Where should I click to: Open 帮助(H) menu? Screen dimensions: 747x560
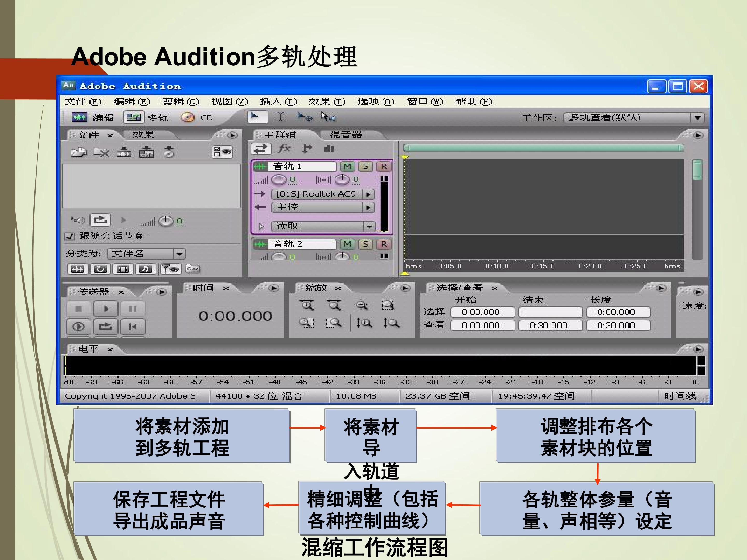pyautogui.click(x=474, y=101)
